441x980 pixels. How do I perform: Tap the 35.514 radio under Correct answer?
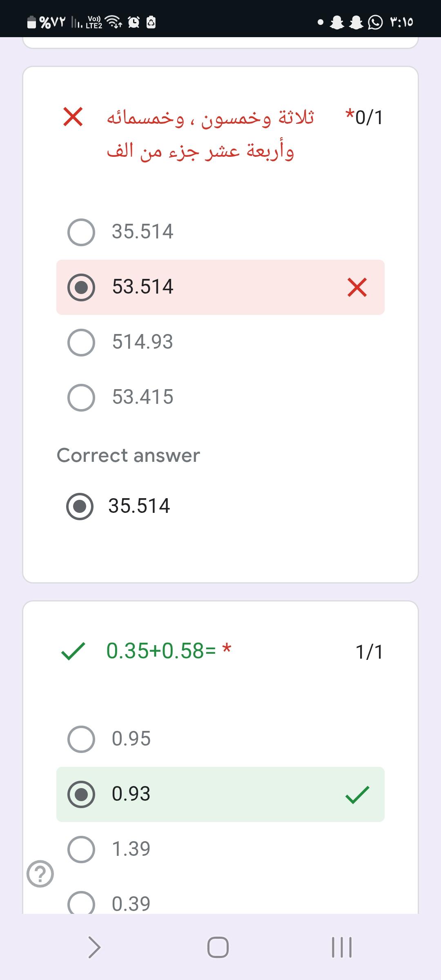click(x=80, y=506)
